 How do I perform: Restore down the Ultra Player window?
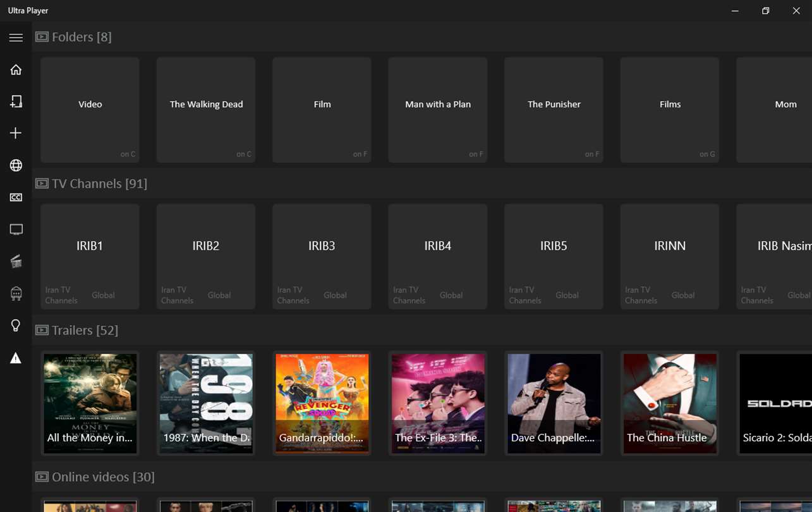coord(766,11)
